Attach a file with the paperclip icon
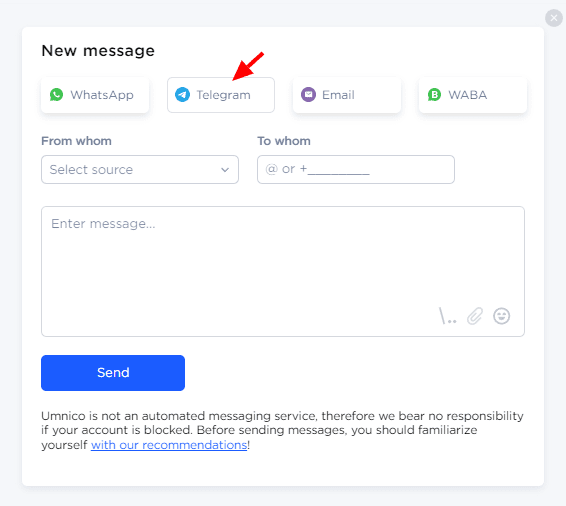The width and height of the screenshot is (566, 506). [x=475, y=316]
